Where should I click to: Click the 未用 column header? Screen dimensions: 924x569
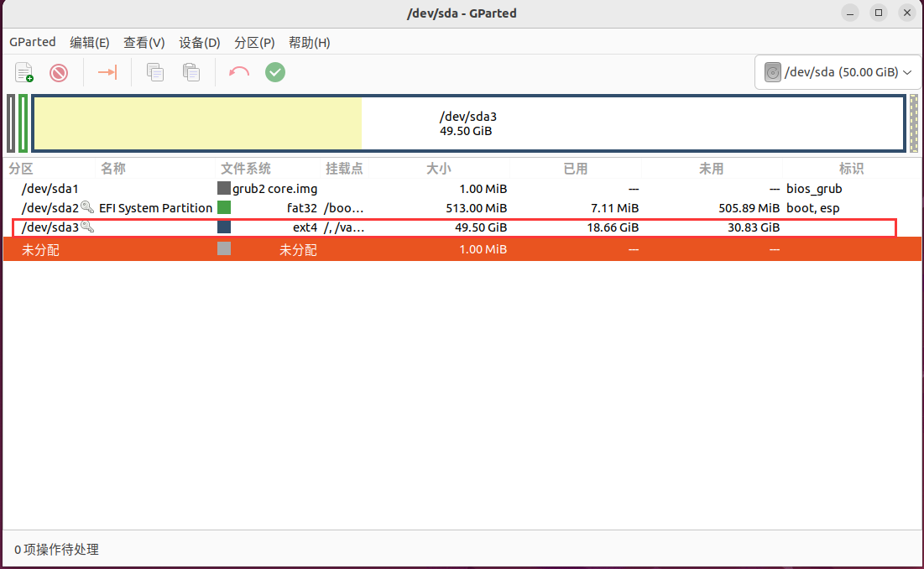click(x=712, y=169)
